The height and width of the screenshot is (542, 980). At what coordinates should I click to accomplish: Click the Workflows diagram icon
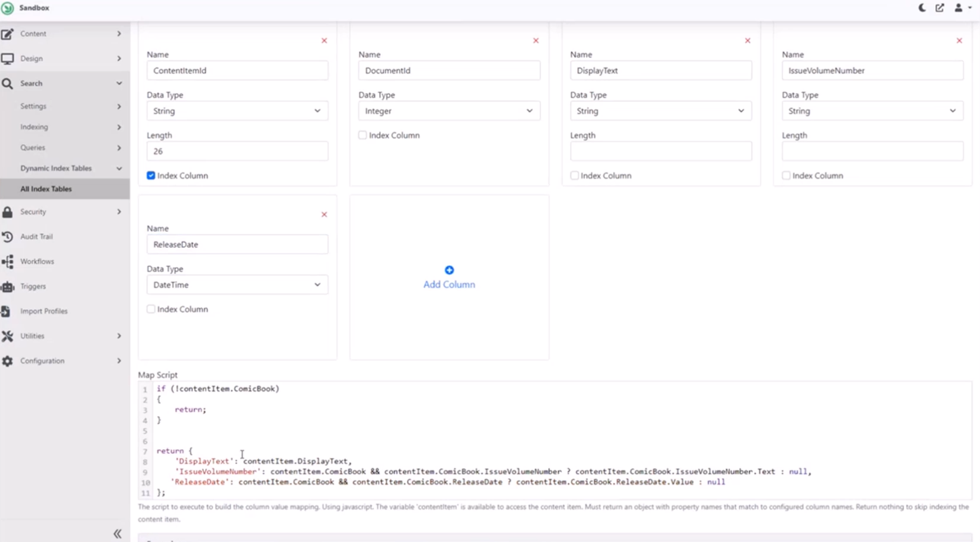[x=7, y=262]
